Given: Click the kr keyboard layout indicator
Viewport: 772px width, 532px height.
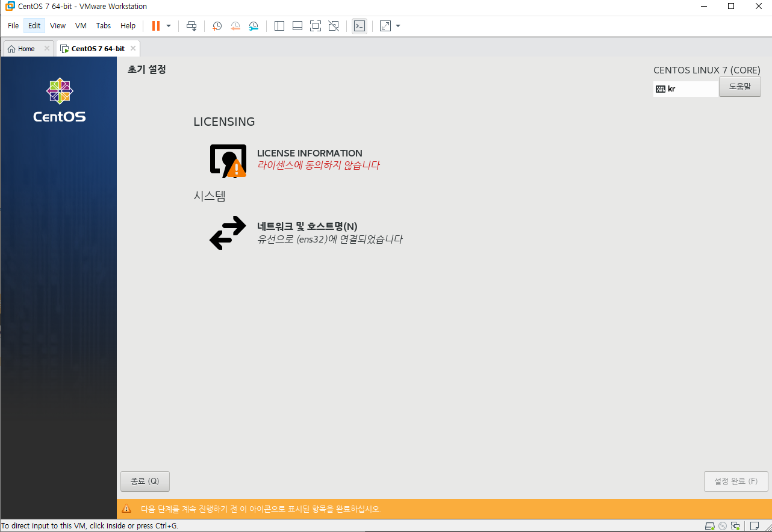Looking at the screenshot, I should tap(686, 88).
